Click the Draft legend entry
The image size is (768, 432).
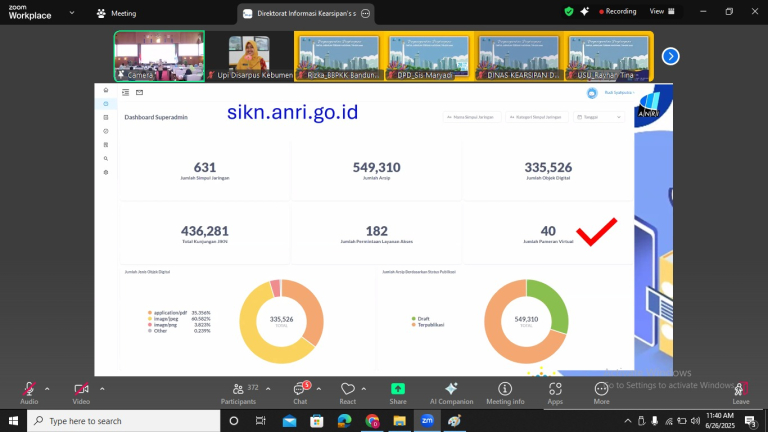point(421,319)
